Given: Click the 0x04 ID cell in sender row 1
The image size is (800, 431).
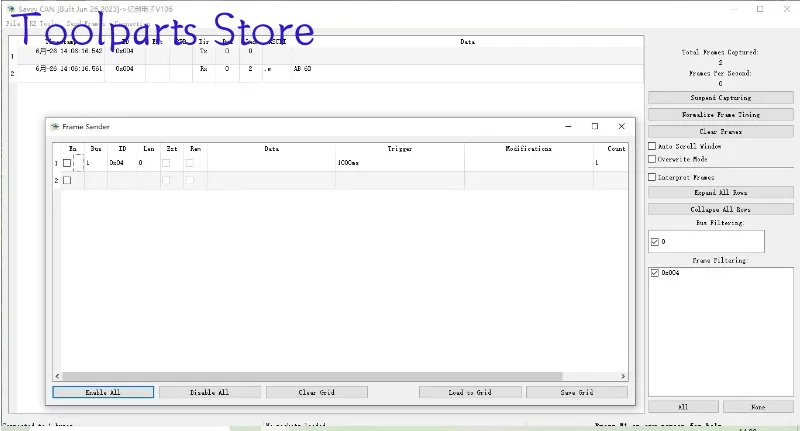Looking at the screenshot, I should (x=122, y=163).
